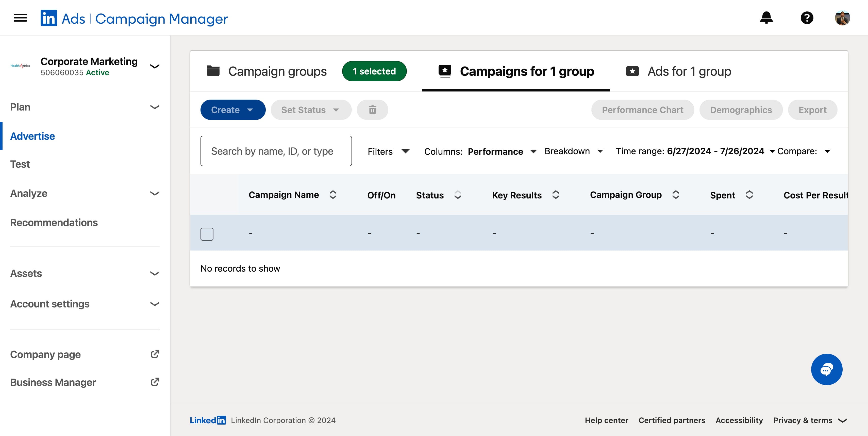Switch to Campaigns for 1 group tab
The image size is (868, 436).
516,71
